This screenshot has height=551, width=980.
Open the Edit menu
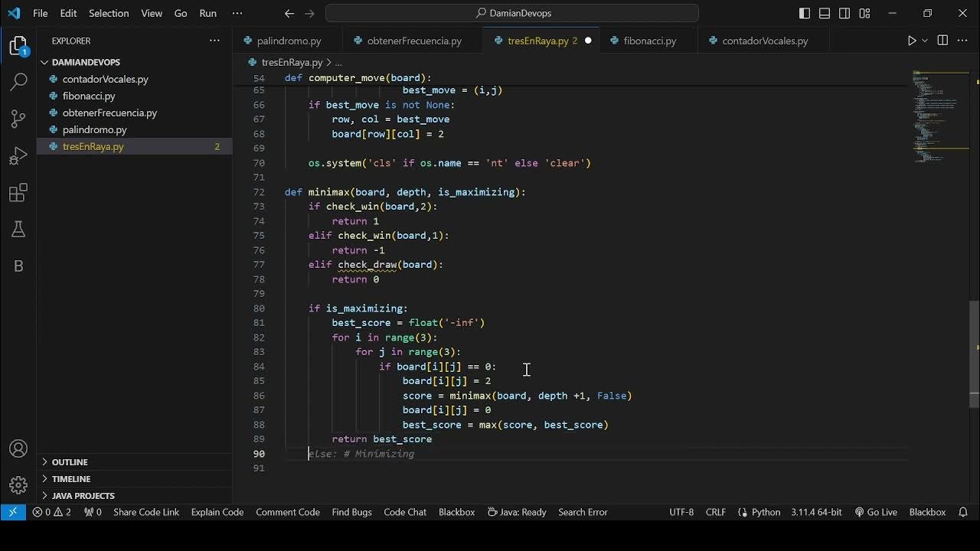click(68, 13)
